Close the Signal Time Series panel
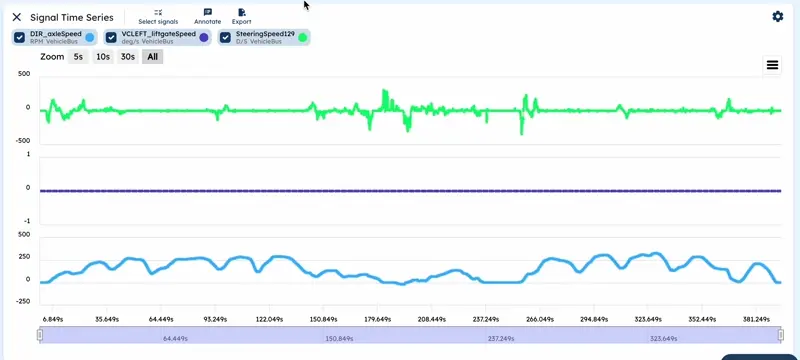The width and height of the screenshot is (800, 360). [17, 17]
